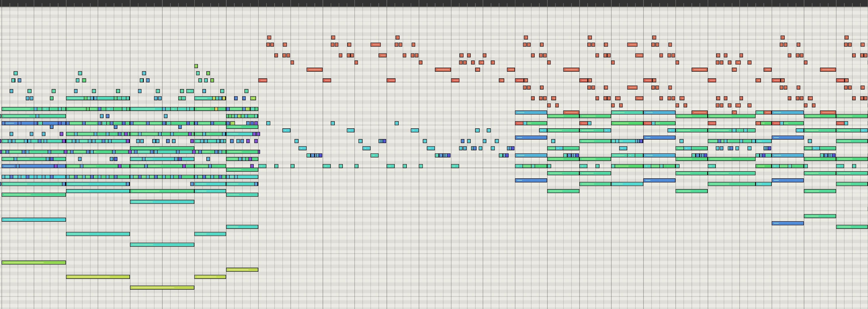Select the short lime-green bass note in the fourth bar
This screenshot has height=309, width=868.
(210, 277)
